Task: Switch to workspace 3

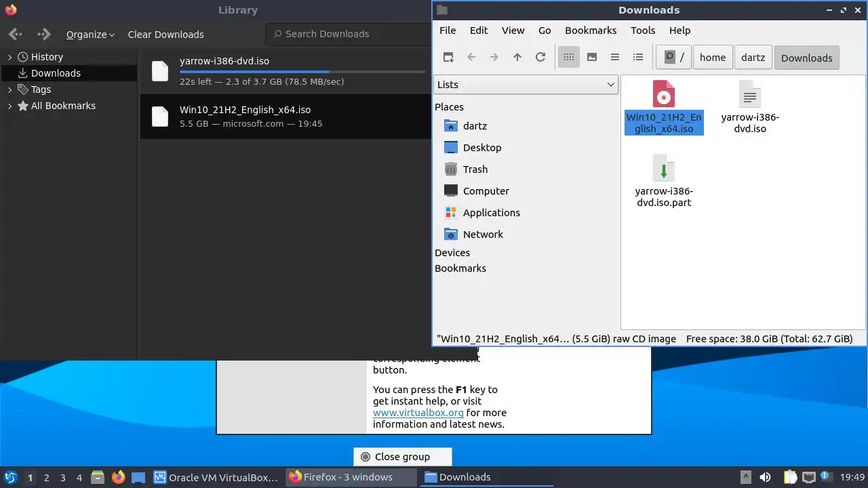Action: coord(62,478)
